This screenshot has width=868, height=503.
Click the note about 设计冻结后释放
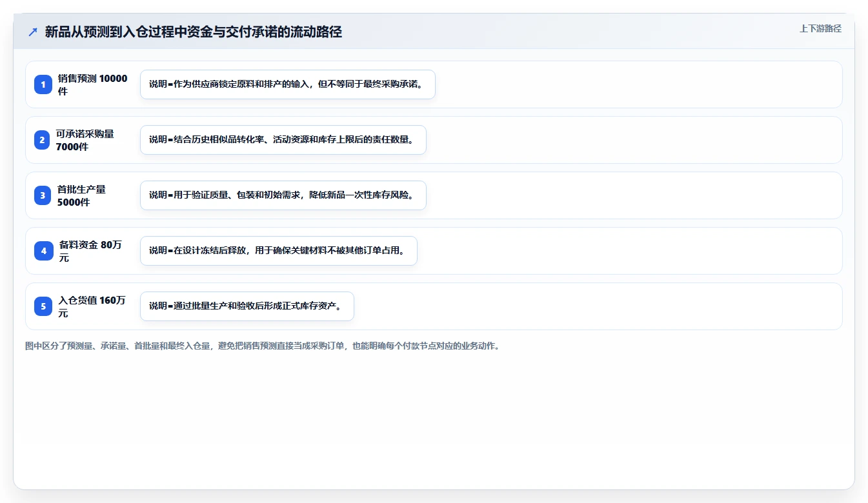point(279,251)
